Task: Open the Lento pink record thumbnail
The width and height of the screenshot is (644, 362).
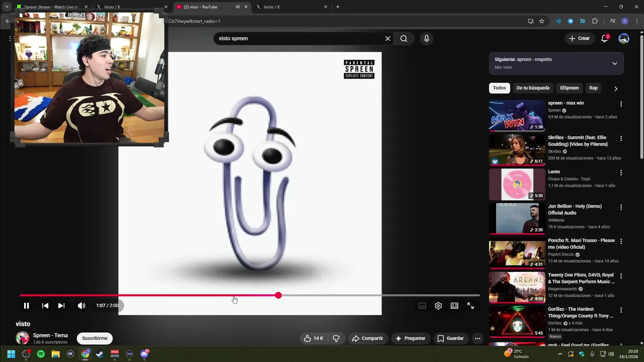Action: point(517,184)
